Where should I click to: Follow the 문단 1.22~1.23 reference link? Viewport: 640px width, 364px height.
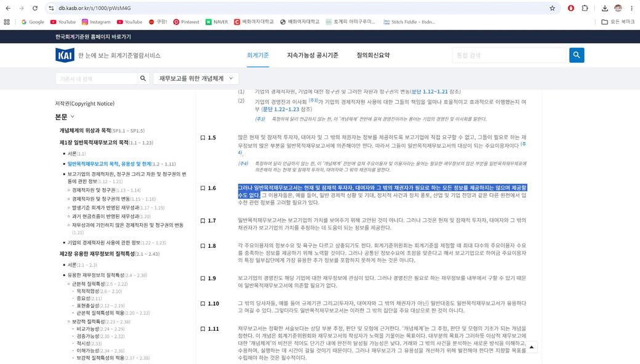pyautogui.click(x=281, y=109)
